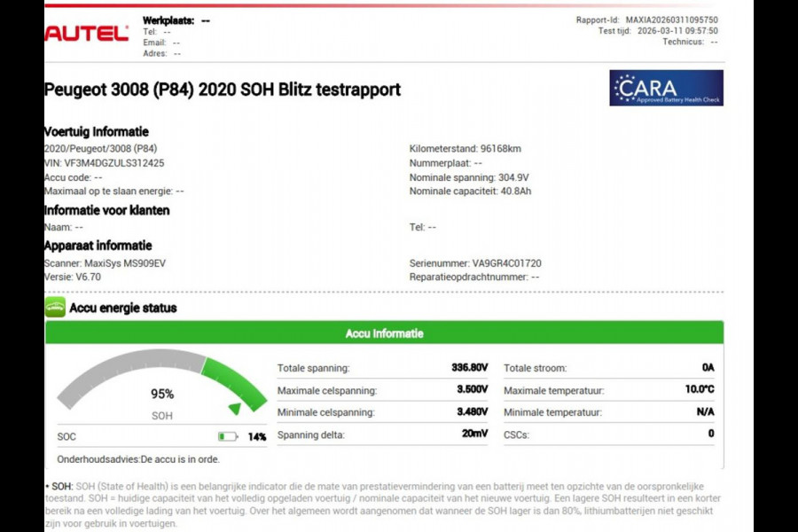The width and height of the screenshot is (798, 532).
Task: Select the report title Peugeot 3008 SOH Blitz testrapport
Action: [223, 90]
